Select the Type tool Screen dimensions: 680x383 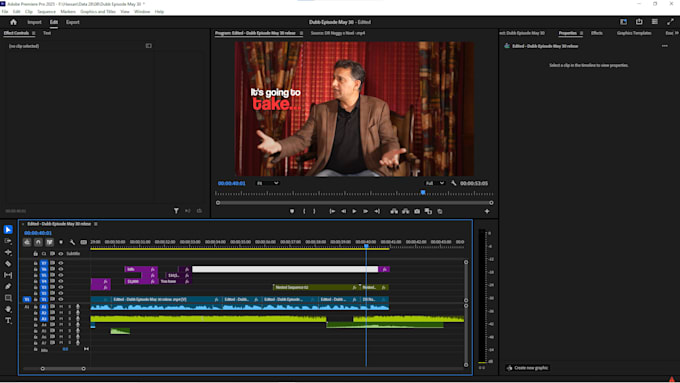point(8,321)
